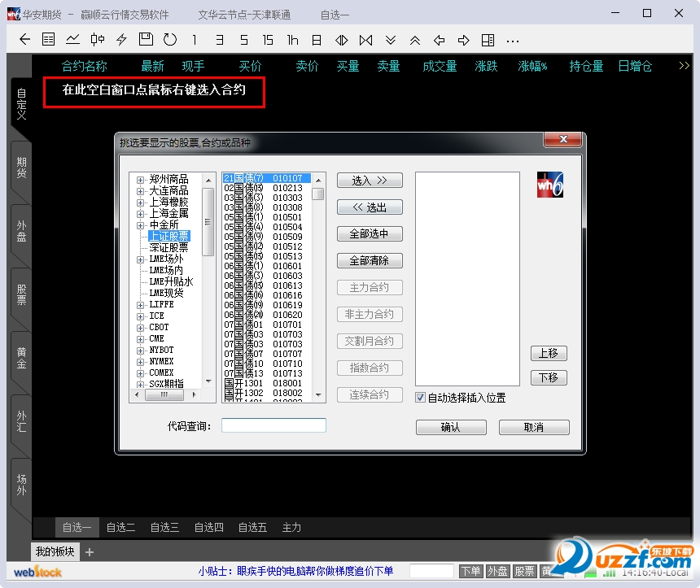
Task: Open the 外汇 side tab
Action: pos(21,421)
